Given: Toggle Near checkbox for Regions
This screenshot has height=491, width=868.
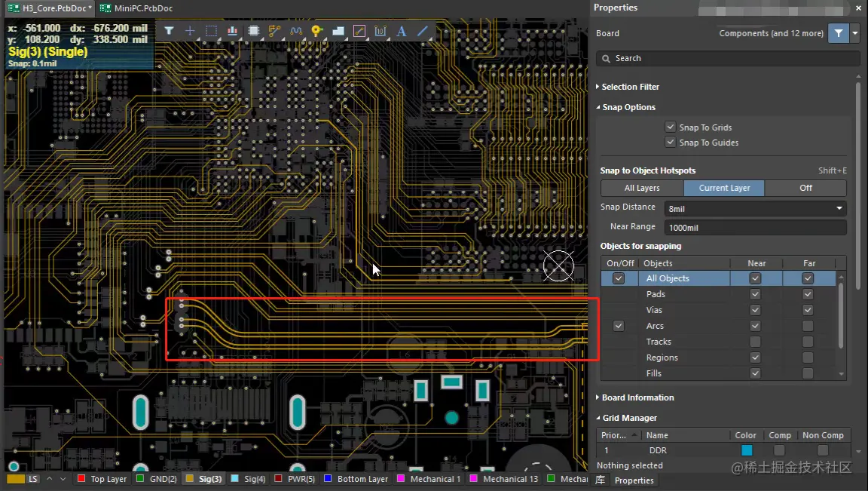Looking at the screenshot, I should coord(755,358).
